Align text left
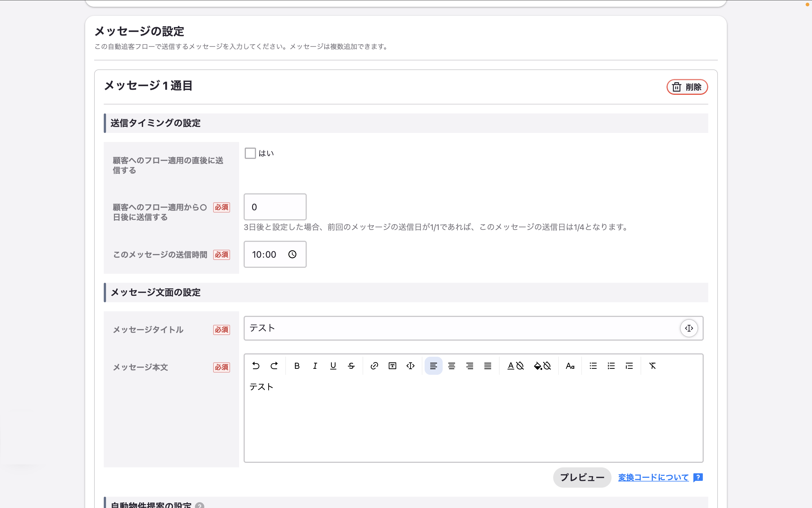This screenshot has height=508, width=812. tap(434, 366)
